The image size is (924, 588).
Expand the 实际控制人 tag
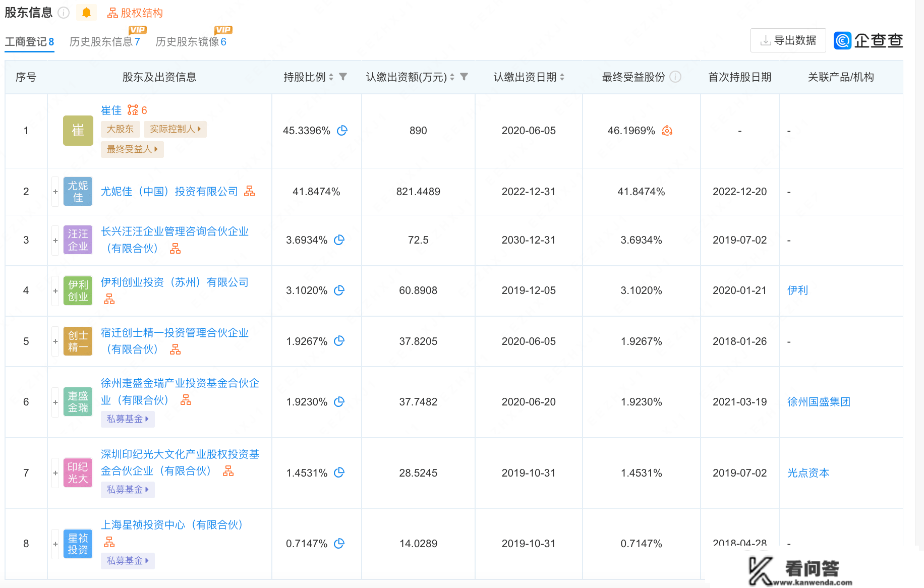coord(175,129)
